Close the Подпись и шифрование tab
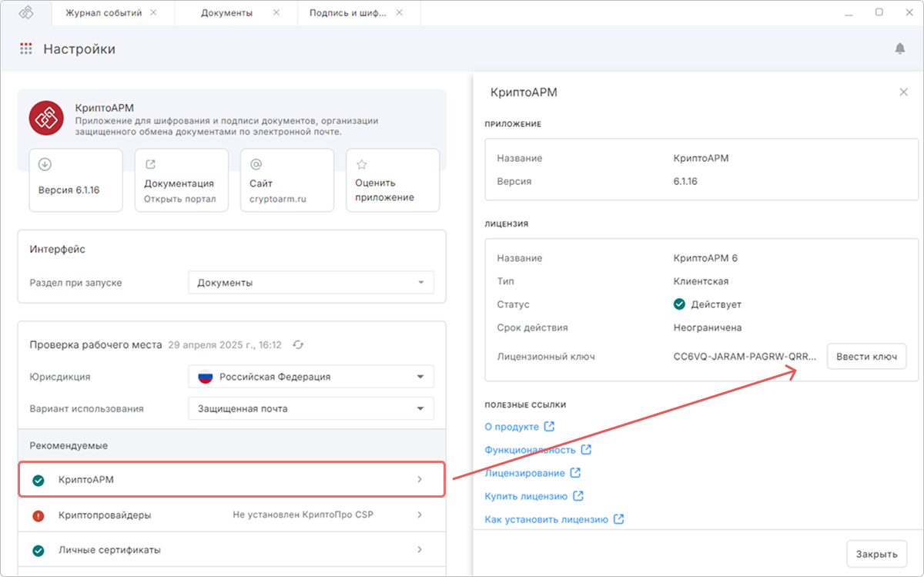 coord(399,13)
